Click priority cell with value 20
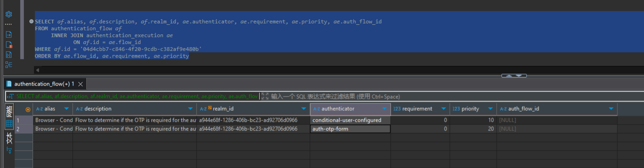This screenshot has width=644, height=168. click(x=473, y=129)
